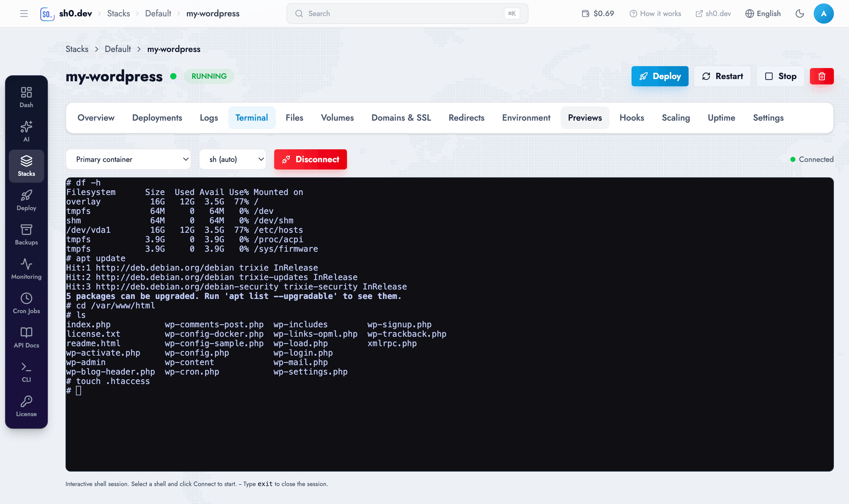
Task: Click the Restart button
Action: click(722, 76)
